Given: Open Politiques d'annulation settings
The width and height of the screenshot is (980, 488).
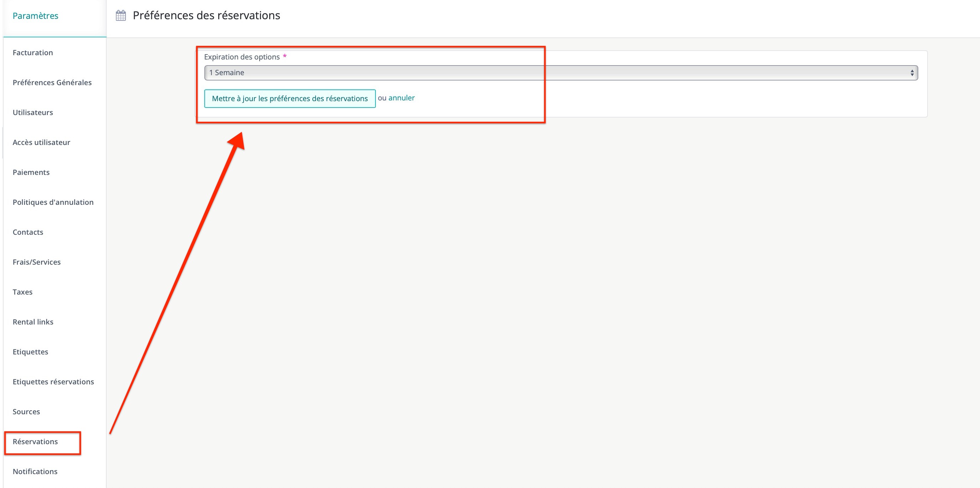Looking at the screenshot, I should point(53,203).
